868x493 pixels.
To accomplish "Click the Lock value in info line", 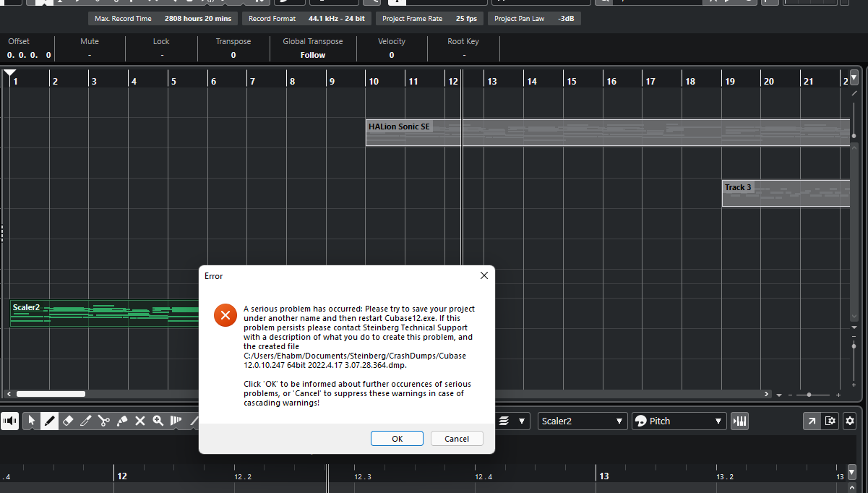I will [x=162, y=55].
